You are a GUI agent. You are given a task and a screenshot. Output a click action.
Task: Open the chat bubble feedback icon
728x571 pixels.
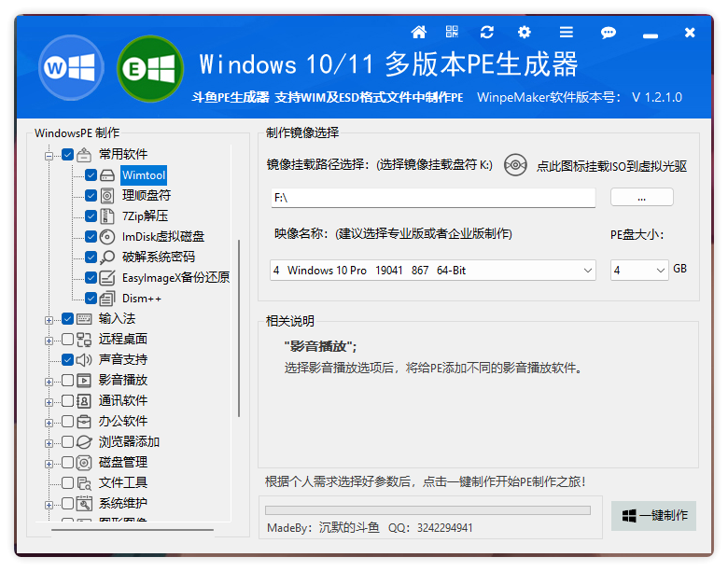[608, 33]
